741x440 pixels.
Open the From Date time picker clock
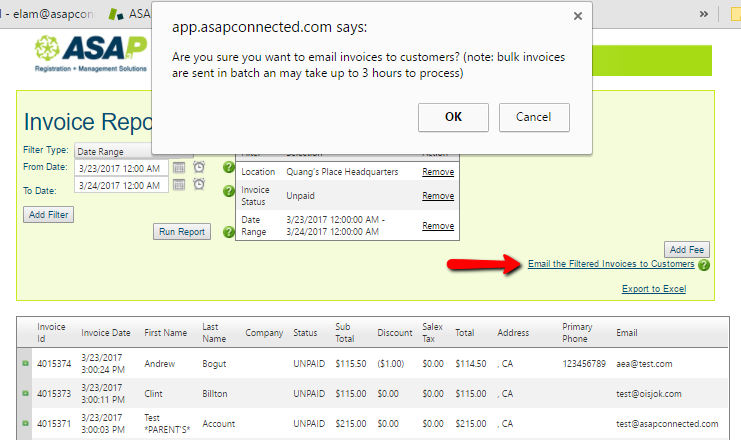(x=199, y=167)
